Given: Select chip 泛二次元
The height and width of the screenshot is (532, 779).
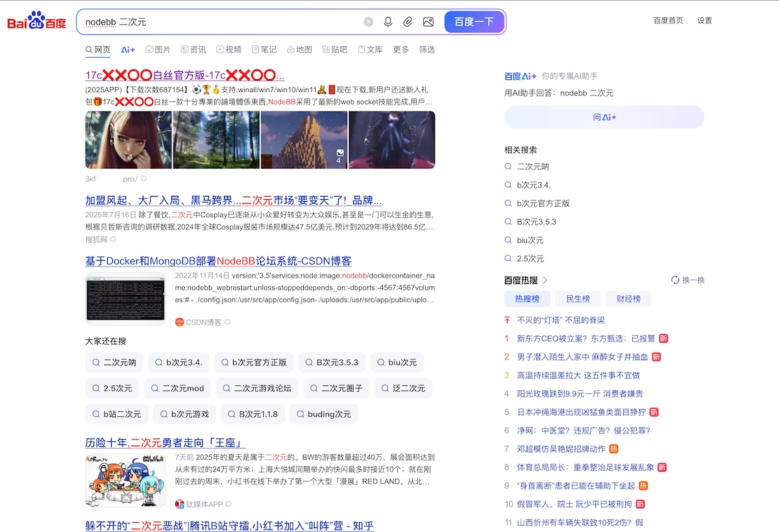Looking at the screenshot, I should point(403,389).
